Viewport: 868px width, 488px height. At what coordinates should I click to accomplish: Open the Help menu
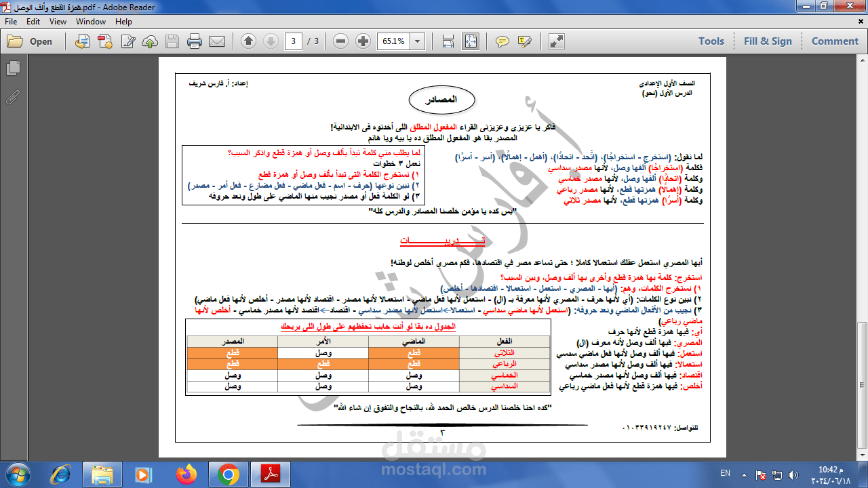123,22
